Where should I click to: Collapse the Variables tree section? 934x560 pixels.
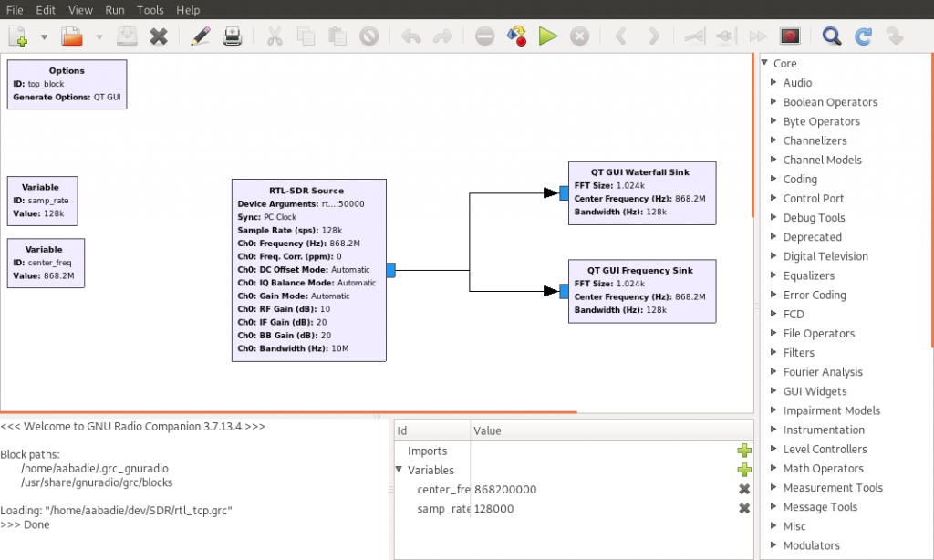click(x=400, y=469)
